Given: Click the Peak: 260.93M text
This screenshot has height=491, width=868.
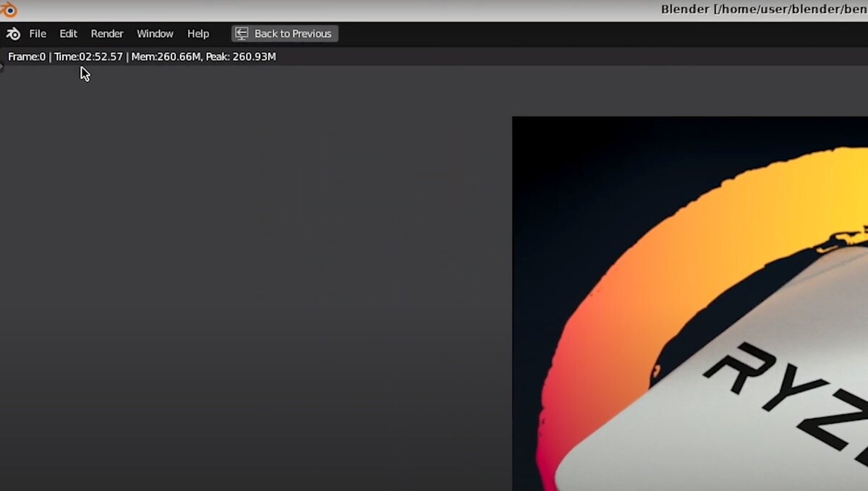Looking at the screenshot, I should tap(241, 56).
